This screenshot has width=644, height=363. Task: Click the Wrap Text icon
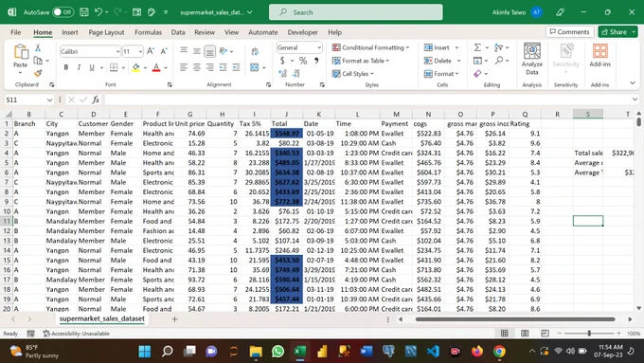pos(255,51)
